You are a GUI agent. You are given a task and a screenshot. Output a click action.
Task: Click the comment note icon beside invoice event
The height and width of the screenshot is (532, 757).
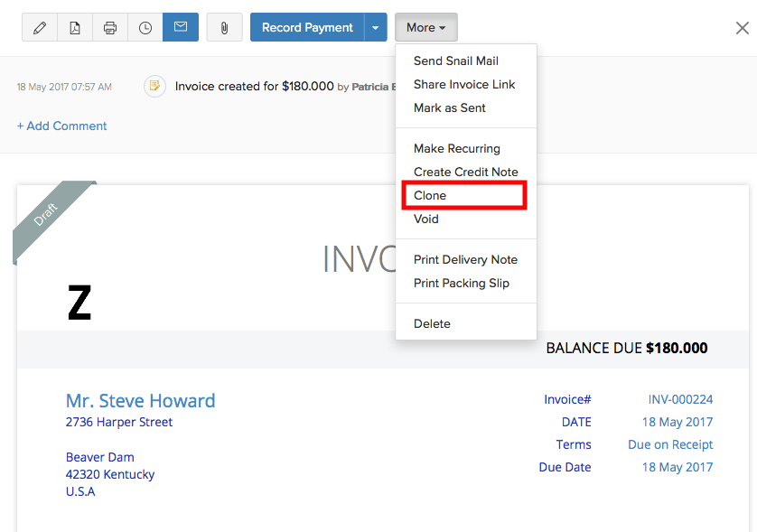pyautogui.click(x=154, y=86)
